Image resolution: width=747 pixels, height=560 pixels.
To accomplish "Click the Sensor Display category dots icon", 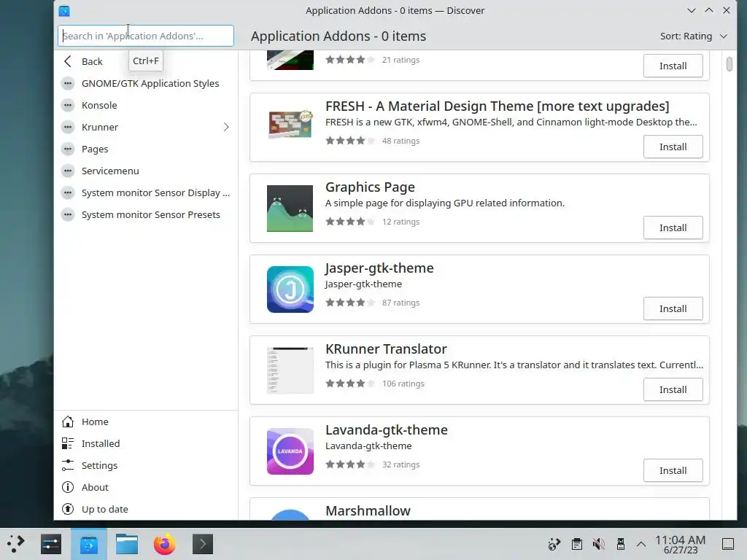I will point(68,192).
